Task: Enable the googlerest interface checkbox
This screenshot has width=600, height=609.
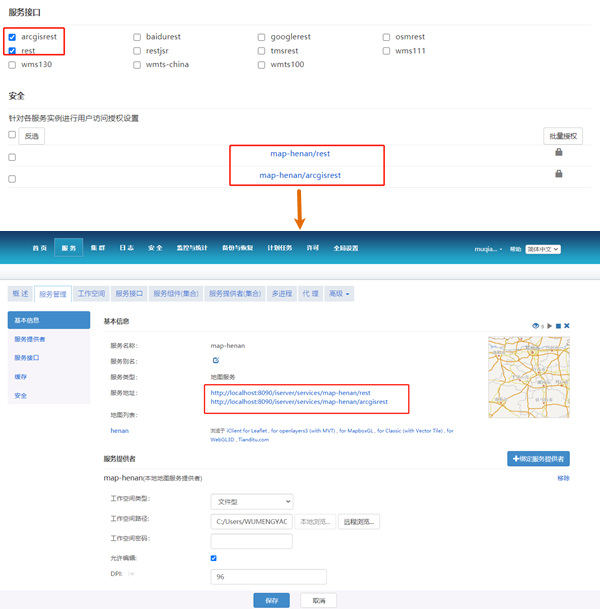Action: [262, 37]
